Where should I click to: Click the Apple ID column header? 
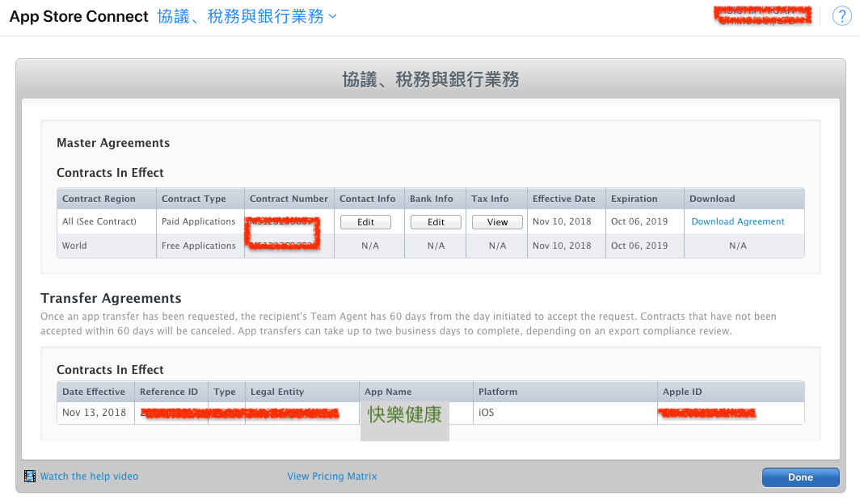point(682,392)
